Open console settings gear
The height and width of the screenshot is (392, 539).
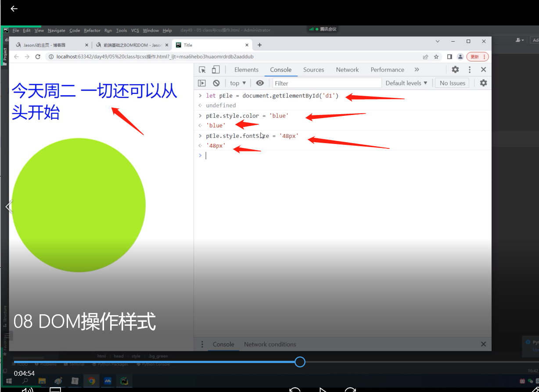pyautogui.click(x=483, y=83)
